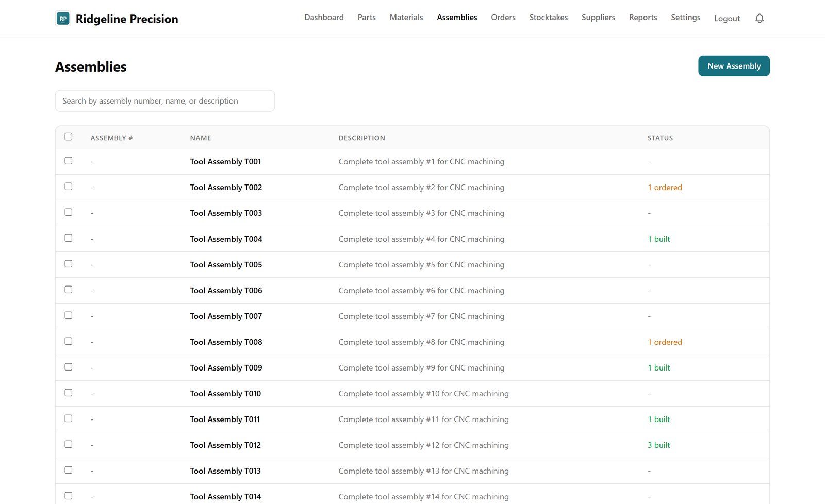Open the notifications bell icon
Screen dimensions: 825x504
click(x=760, y=19)
